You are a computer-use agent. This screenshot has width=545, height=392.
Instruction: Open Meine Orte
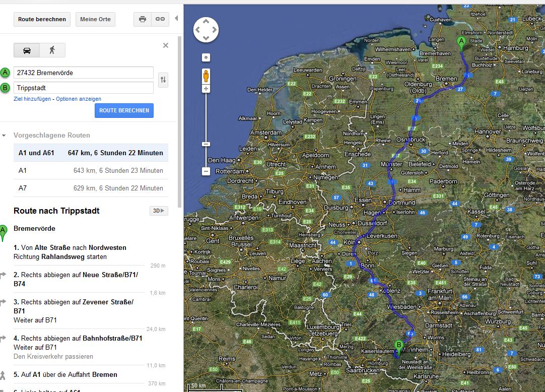pos(95,19)
